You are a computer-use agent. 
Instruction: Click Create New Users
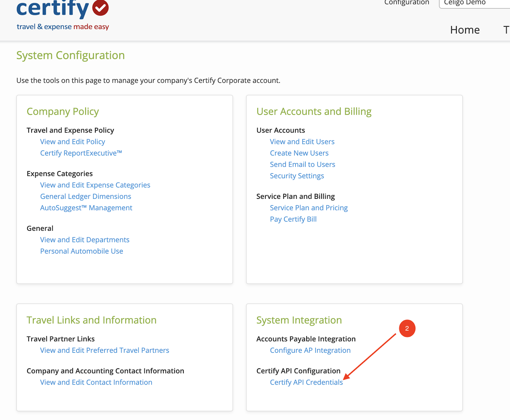[299, 153]
